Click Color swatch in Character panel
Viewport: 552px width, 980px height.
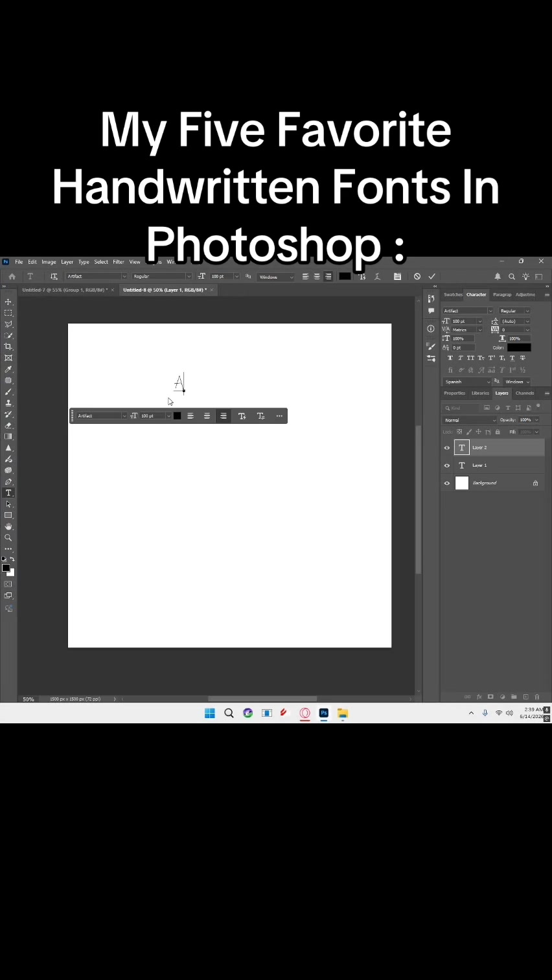coord(519,348)
